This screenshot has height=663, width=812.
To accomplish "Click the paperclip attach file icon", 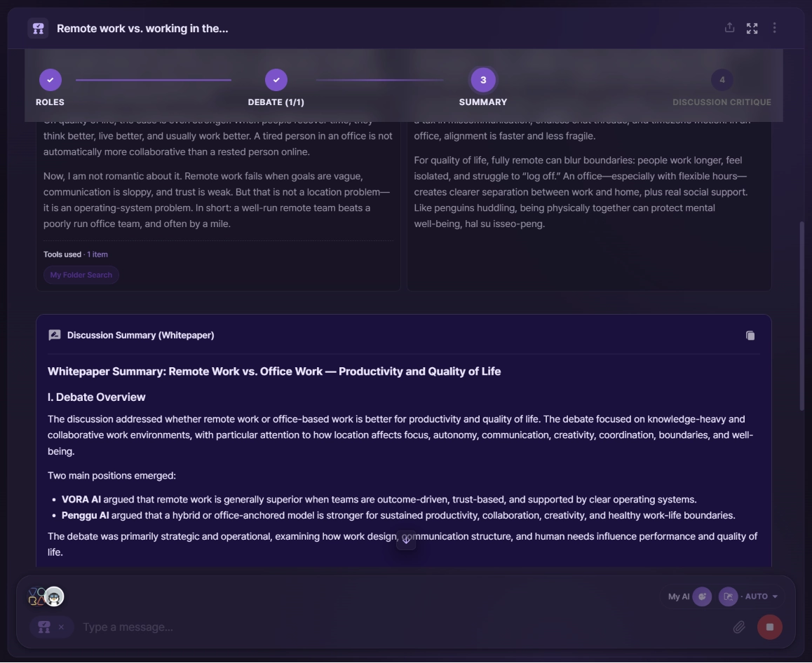I will (x=739, y=627).
